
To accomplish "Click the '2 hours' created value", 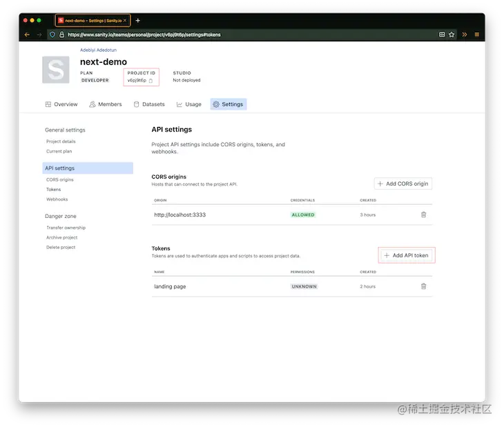I will 368,286.
